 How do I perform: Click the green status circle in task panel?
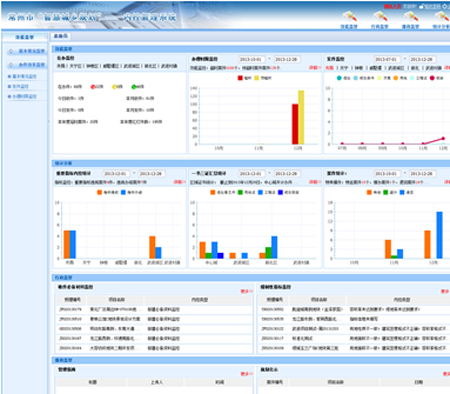click(133, 87)
